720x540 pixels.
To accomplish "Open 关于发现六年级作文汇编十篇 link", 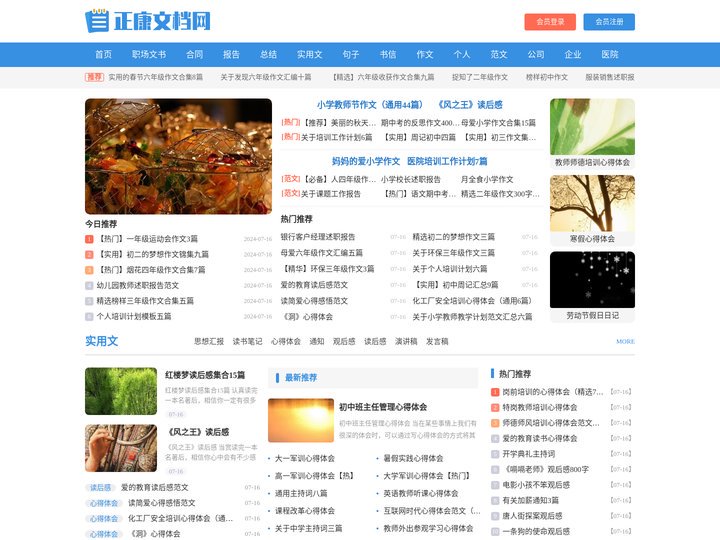I will click(x=266, y=77).
